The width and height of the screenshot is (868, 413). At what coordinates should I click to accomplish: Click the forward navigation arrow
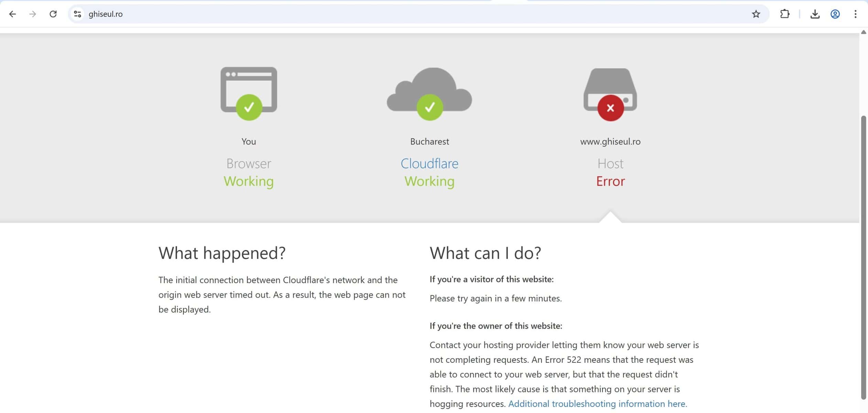(x=33, y=14)
